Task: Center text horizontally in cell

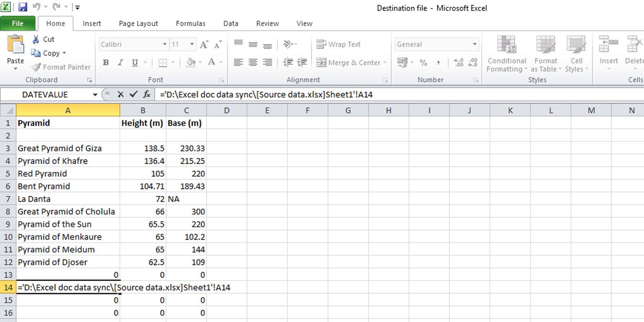Action: (x=253, y=62)
